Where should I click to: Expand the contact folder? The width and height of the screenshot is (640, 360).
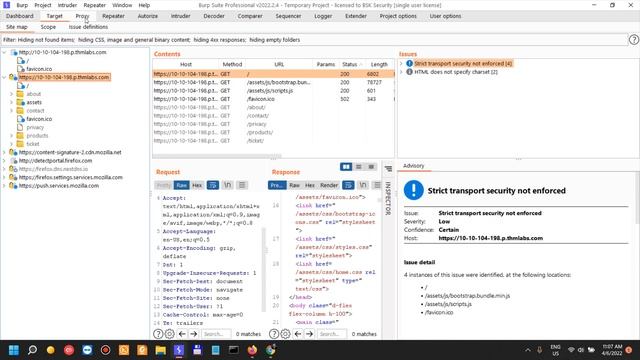tap(12, 111)
